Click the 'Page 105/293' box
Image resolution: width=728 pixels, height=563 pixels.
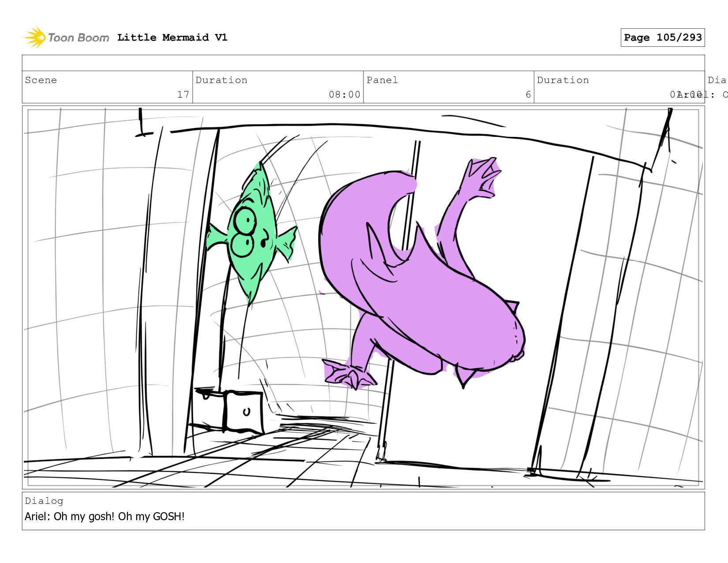662,38
